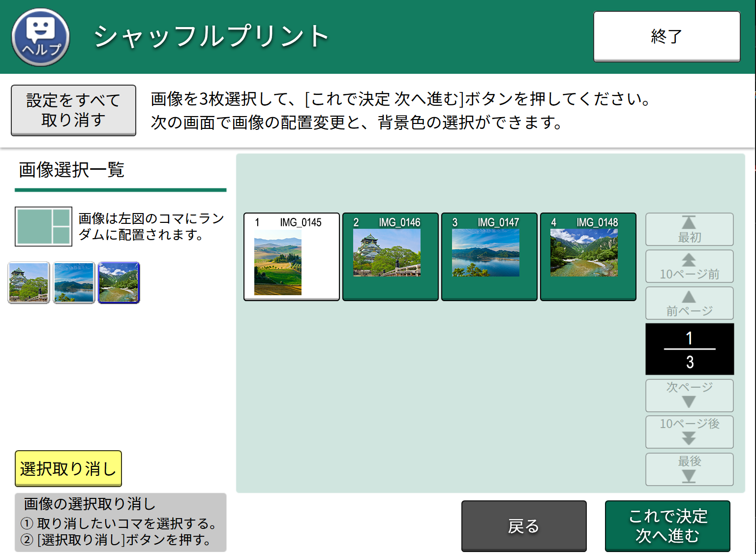Toggle selection of IMG_0145

(291, 256)
